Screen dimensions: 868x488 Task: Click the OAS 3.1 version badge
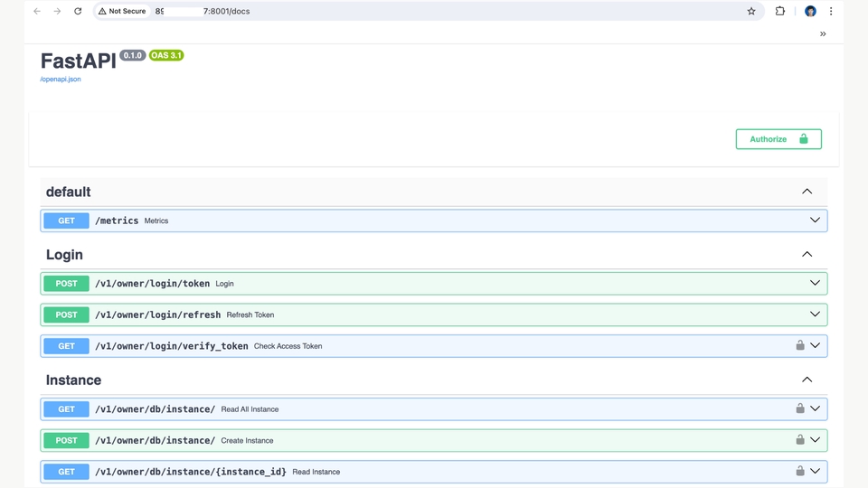[166, 55]
